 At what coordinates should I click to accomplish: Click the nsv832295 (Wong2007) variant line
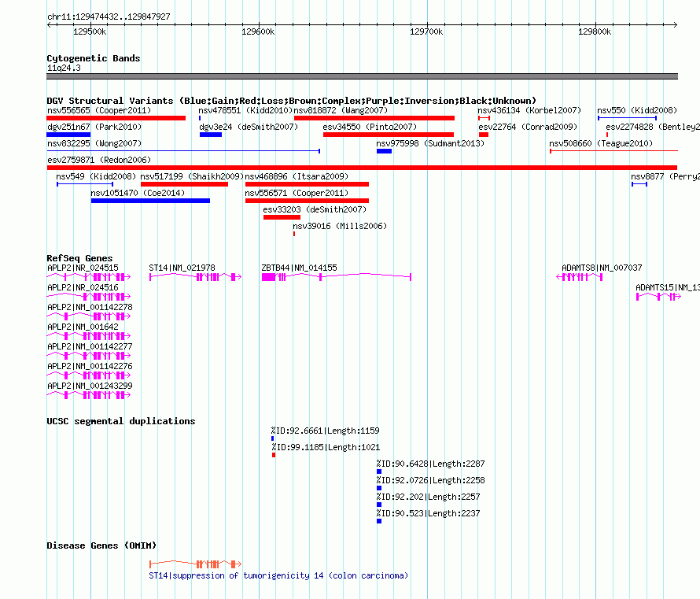pos(183,151)
